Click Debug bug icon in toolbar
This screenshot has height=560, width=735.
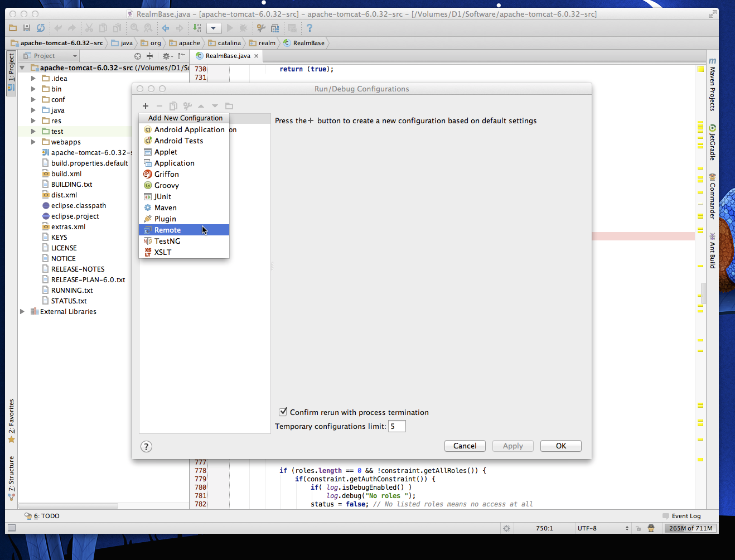[243, 28]
